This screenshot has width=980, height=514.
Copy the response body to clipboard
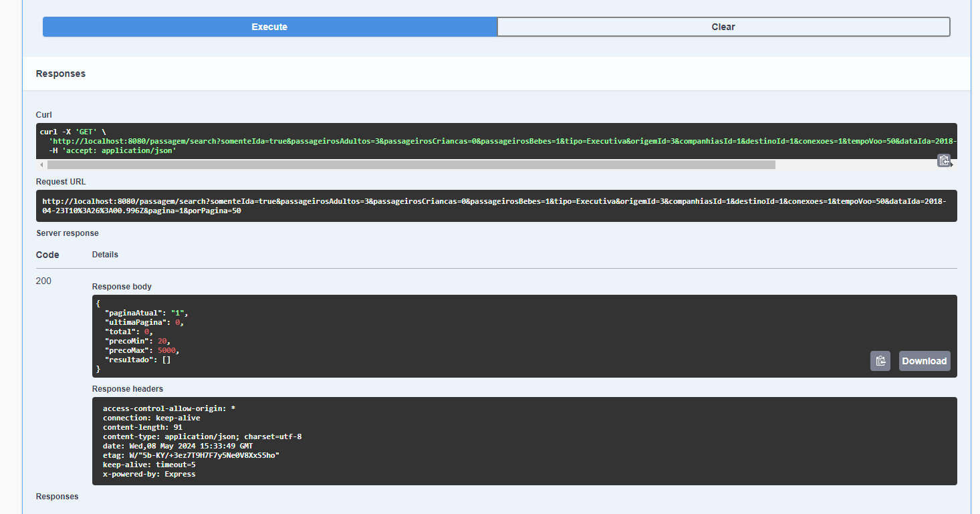[x=880, y=361]
